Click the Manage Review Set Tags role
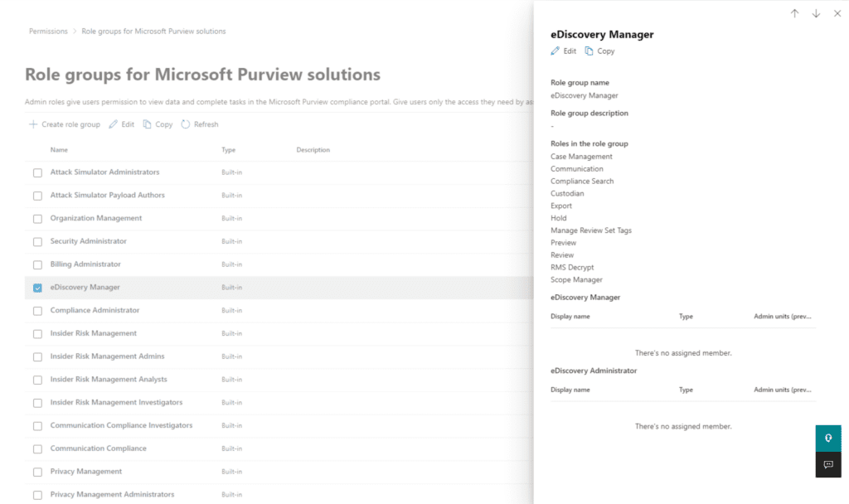The width and height of the screenshot is (849, 504). pyautogui.click(x=591, y=230)
